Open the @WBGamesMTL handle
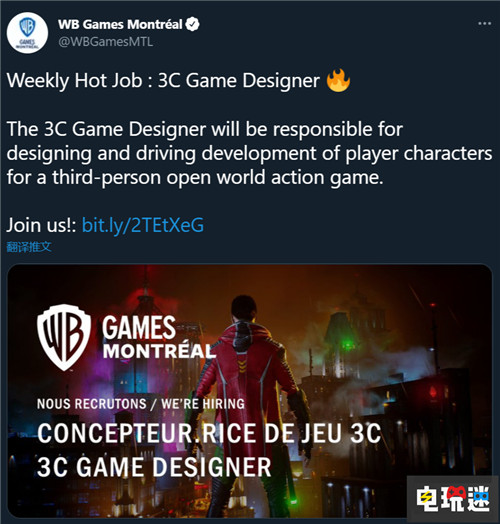This screenshot has width=500, height=524. click(106, 42)
